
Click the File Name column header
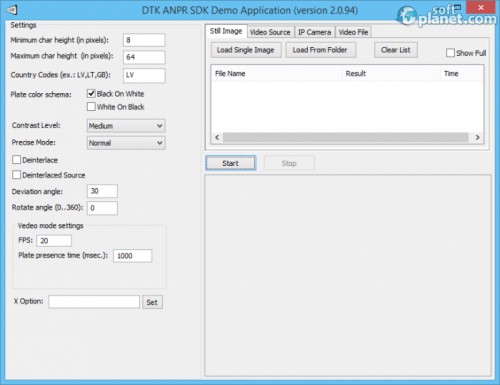[277, 74]
